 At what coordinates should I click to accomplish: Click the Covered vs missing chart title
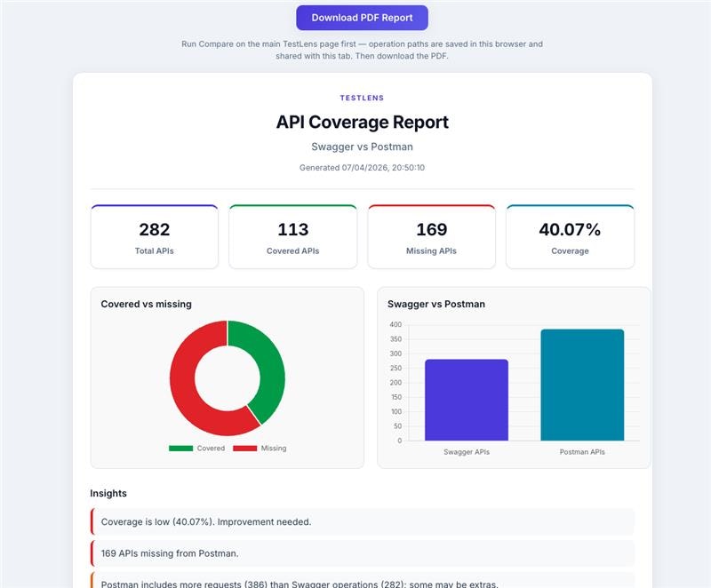[x=146, y=304]
